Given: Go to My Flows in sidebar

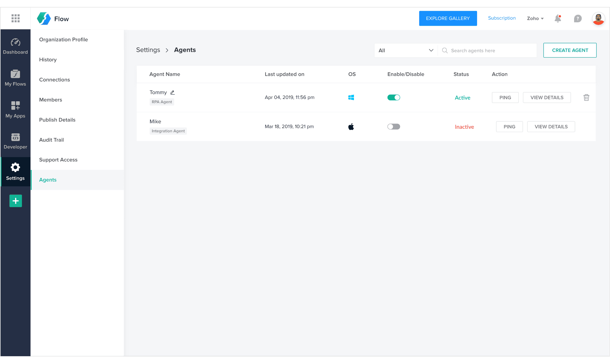Looking at the screenshot, I should click(x=15, y=78).
